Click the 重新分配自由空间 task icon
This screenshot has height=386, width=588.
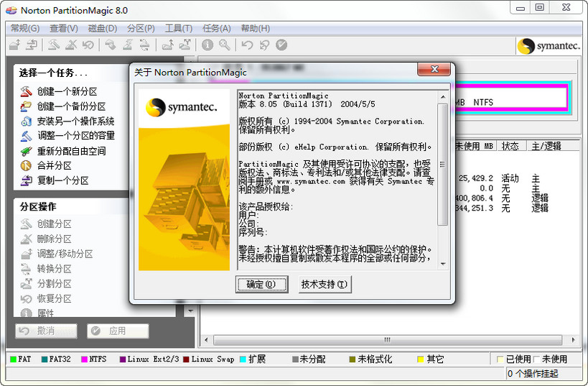point(26,151)
